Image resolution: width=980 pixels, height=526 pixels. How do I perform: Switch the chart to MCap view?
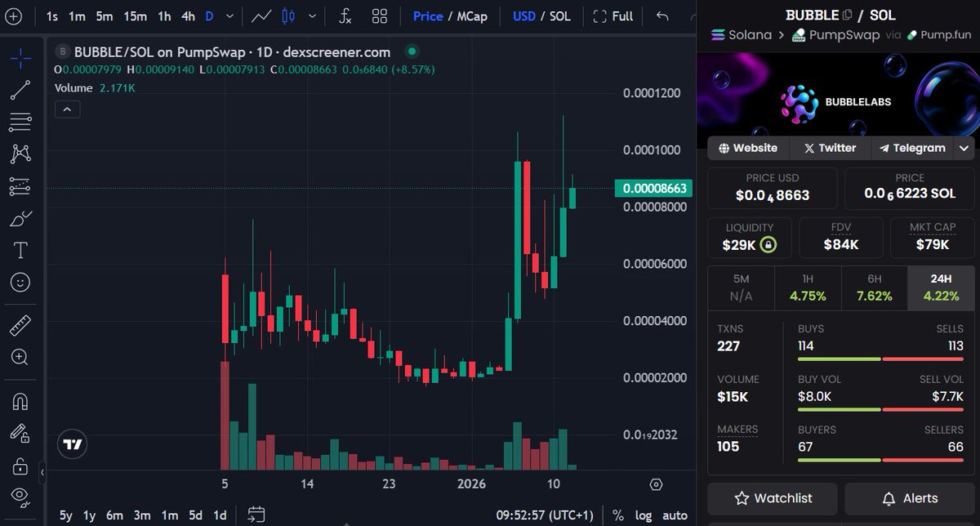pos(473,16)
